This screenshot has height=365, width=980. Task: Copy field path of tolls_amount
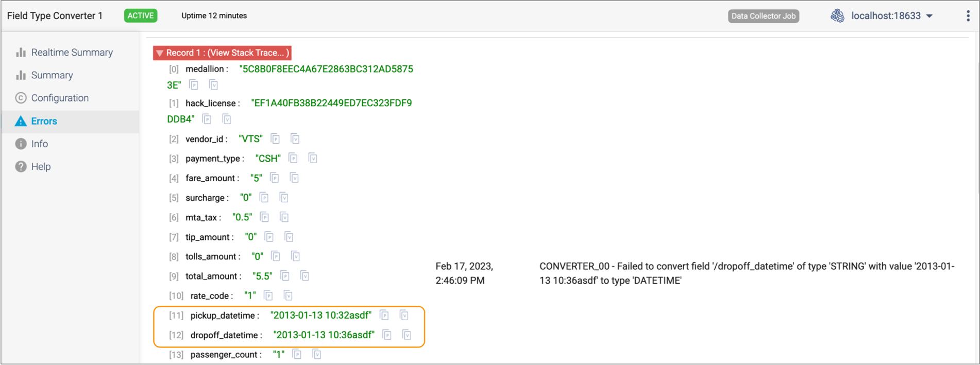click(x=276, y=256)
